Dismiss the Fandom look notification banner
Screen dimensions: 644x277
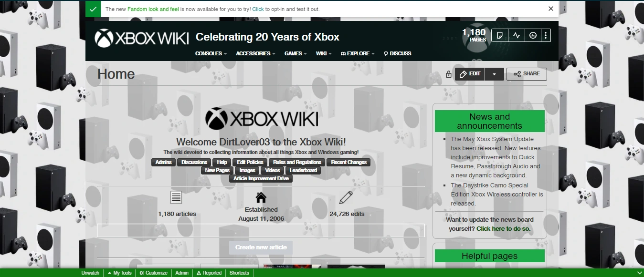click(x=551, y=9)
